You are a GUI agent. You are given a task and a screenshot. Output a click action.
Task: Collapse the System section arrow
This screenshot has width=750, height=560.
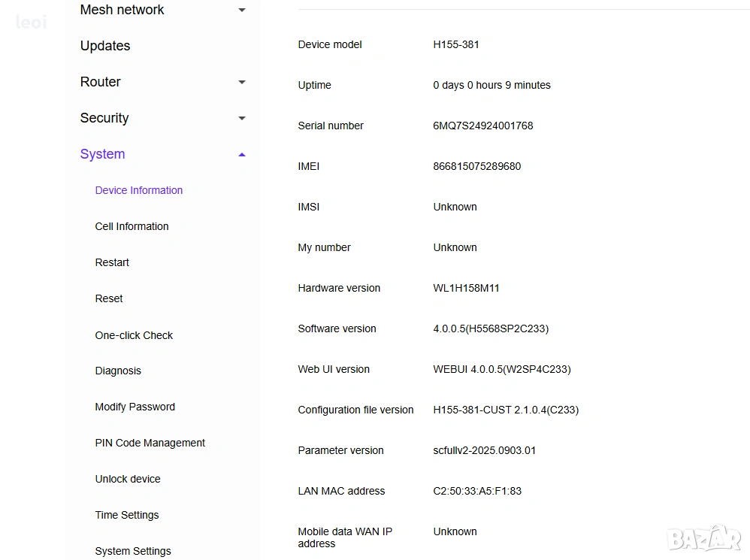(241, 154)
